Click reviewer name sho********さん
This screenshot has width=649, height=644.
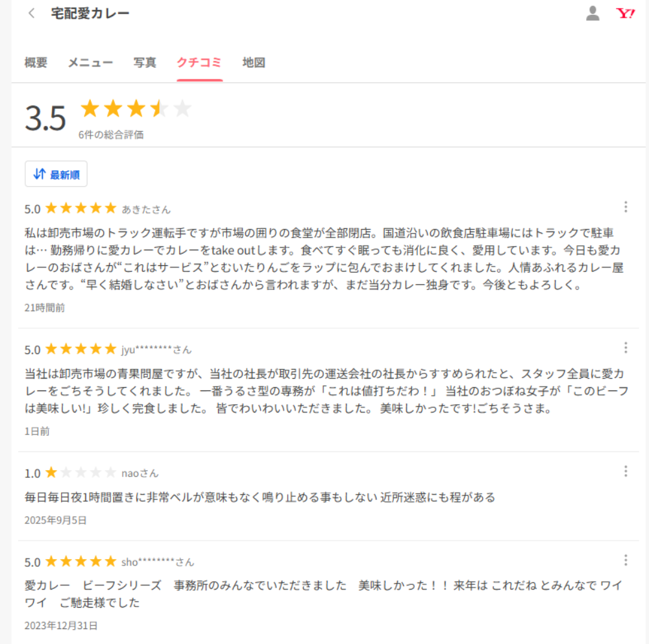point(158,562)
